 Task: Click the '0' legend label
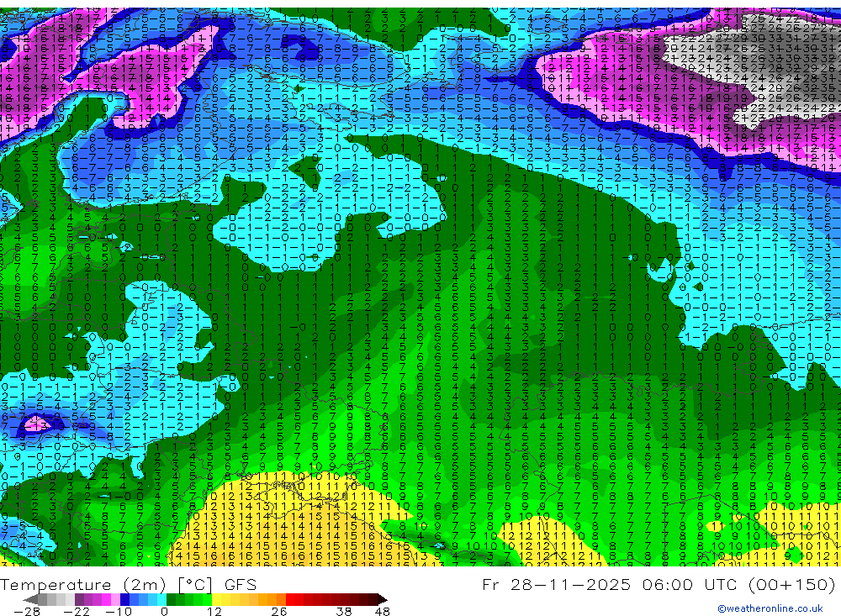pyautogui.click(x=165, y=612)
